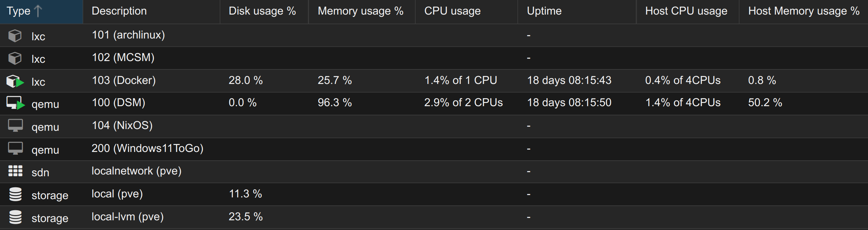Sort by the Description column header
The width and height of the screenshot is (868, 230).
click(x=119, y=11)
